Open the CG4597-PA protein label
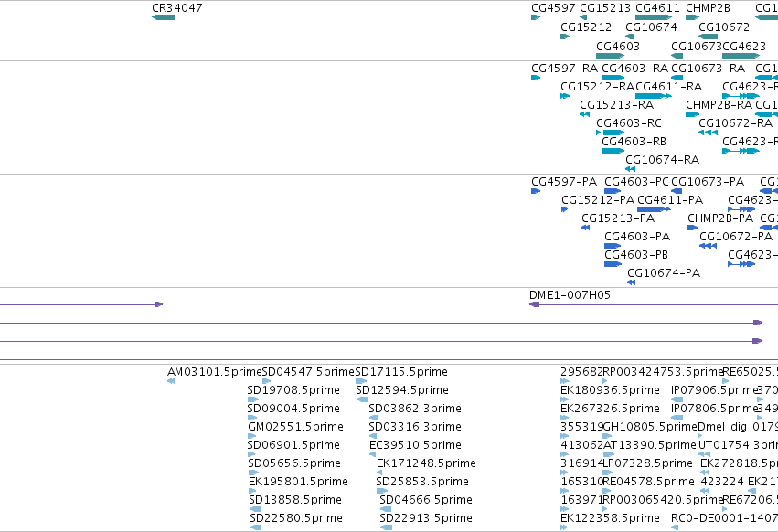 (x=564, y=182)
